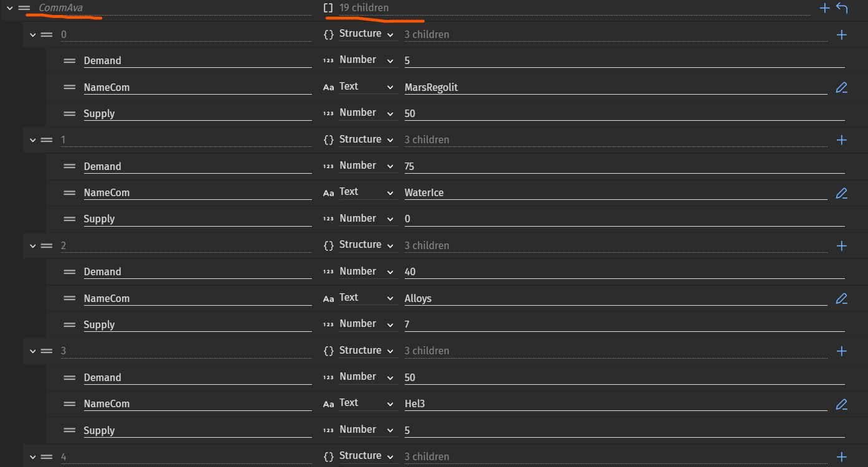Screen dimensions: 868x467
Task: Click the Demand value field showing 40
Action: click(624, 272)
